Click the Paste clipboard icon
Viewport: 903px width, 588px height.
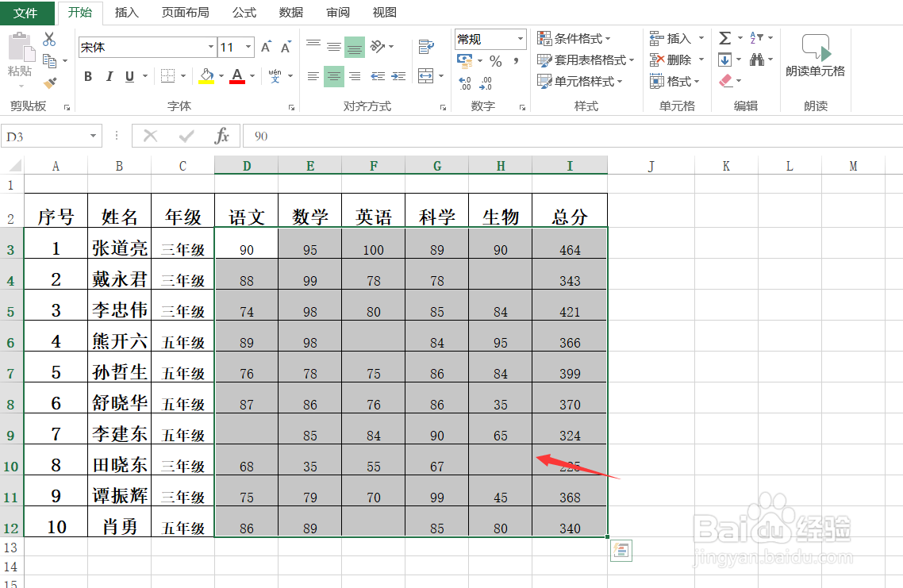pyautogui.click(x=20, y=48)
